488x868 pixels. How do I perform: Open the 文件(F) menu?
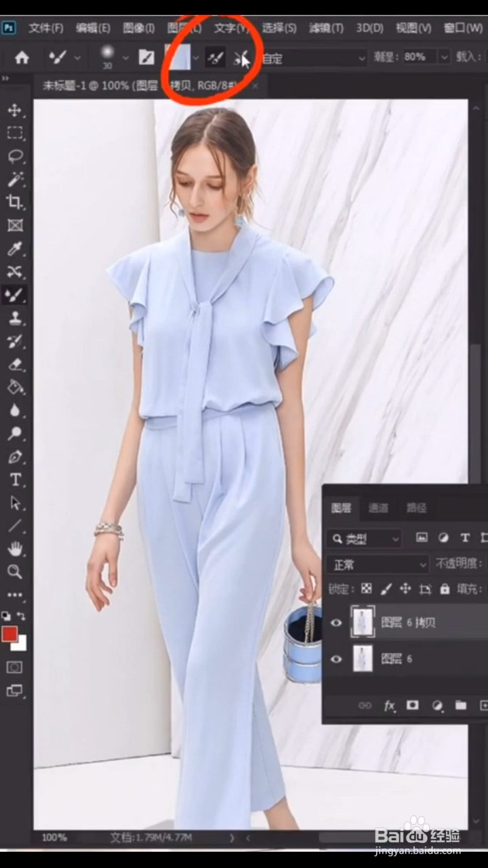(46, 28)
